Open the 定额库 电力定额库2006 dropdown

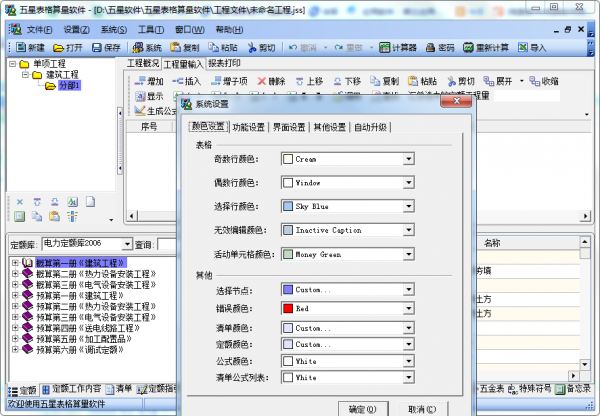(127, 244)
